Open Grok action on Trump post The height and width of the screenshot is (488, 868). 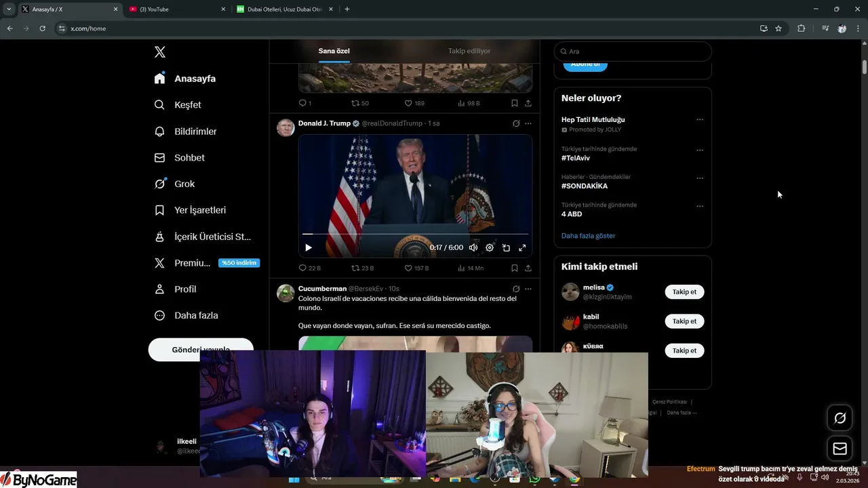[x=516, y=123]
